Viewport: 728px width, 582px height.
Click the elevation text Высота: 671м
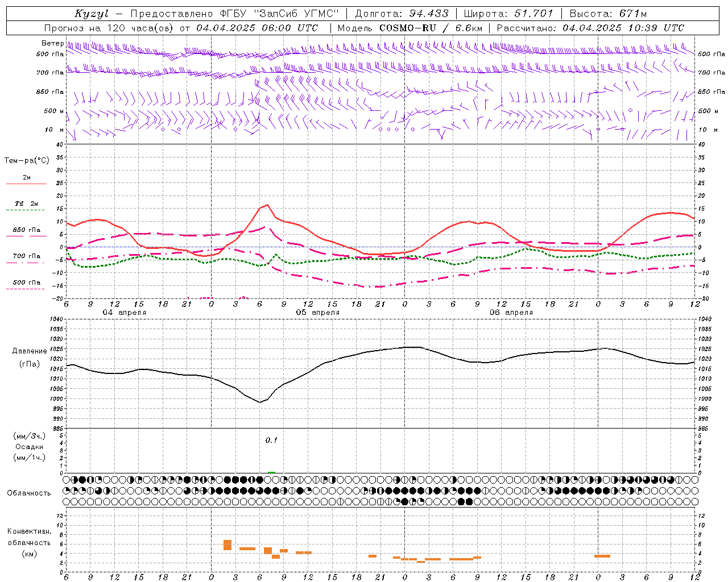tap(608, 14)
